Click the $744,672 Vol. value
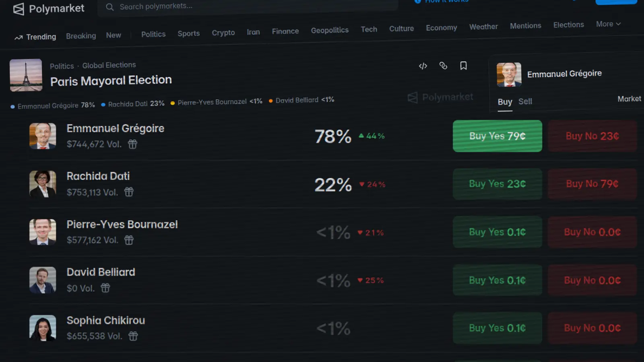Image resolution: width=644 pixels, height=362 pixels. coord(94,144)
